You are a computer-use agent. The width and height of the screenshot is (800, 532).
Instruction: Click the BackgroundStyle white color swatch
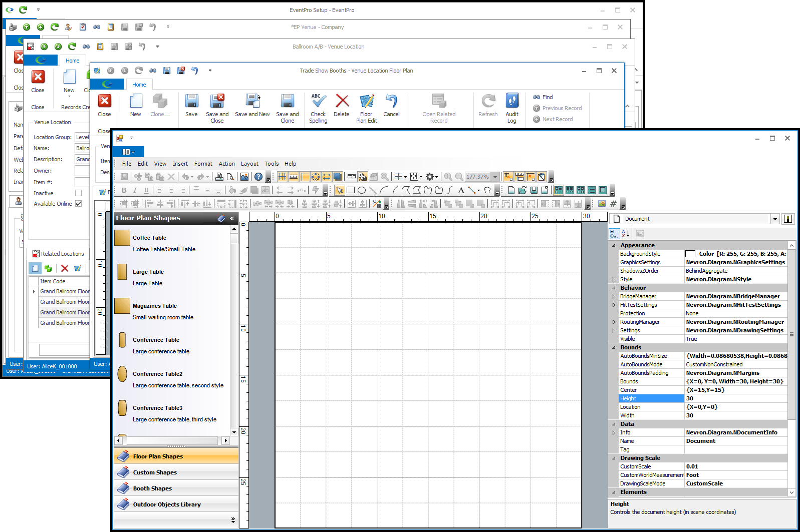point(690,254)
